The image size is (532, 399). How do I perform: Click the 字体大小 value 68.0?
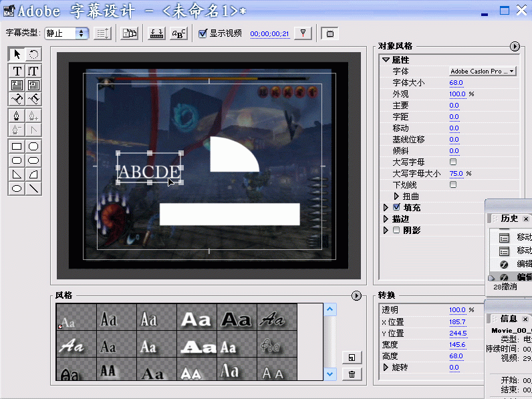(456, 83)
